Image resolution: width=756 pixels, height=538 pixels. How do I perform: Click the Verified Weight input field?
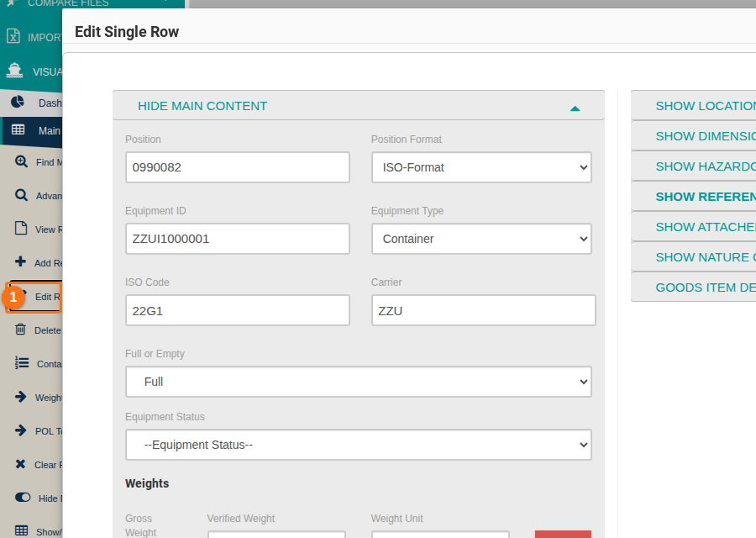[276, 534]
